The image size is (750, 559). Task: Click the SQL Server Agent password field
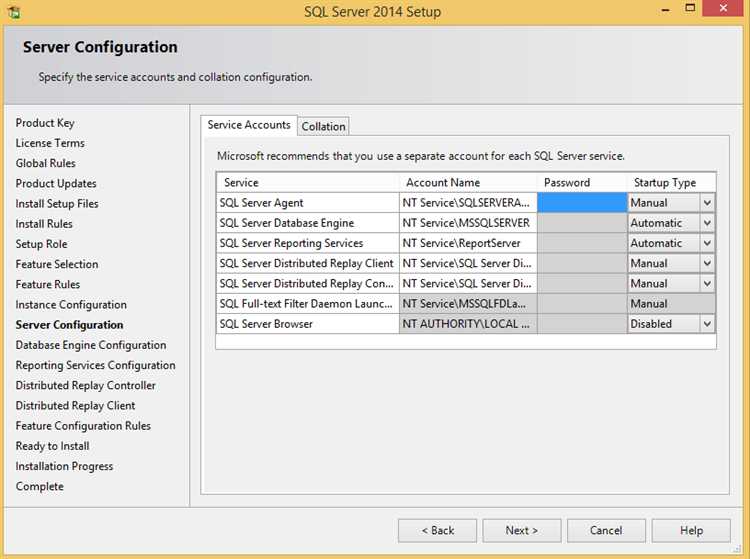[582, 203]
